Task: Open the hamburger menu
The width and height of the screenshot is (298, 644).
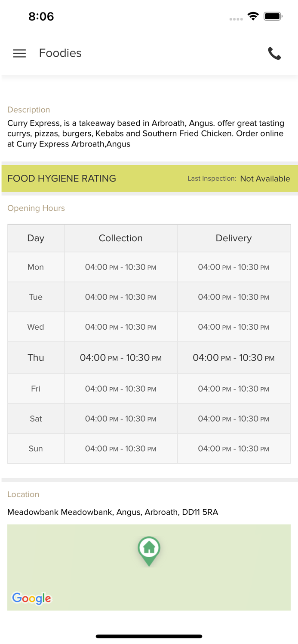Action: 19,53
